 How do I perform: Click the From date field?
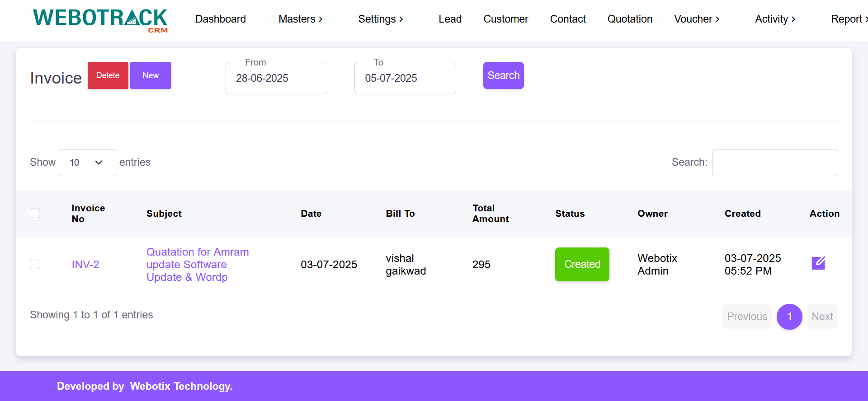(x=276, y=79)
